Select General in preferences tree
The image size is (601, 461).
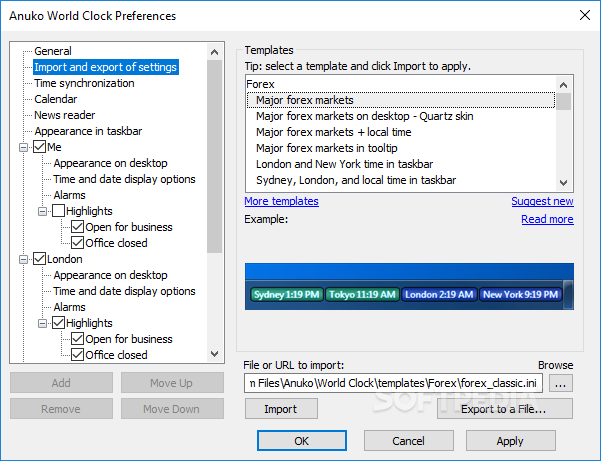click(53, 51)
